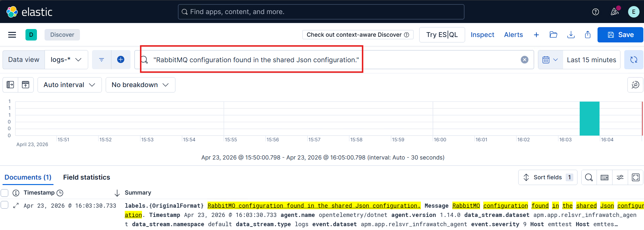Open the Sort fields popover

coord(548,177)
